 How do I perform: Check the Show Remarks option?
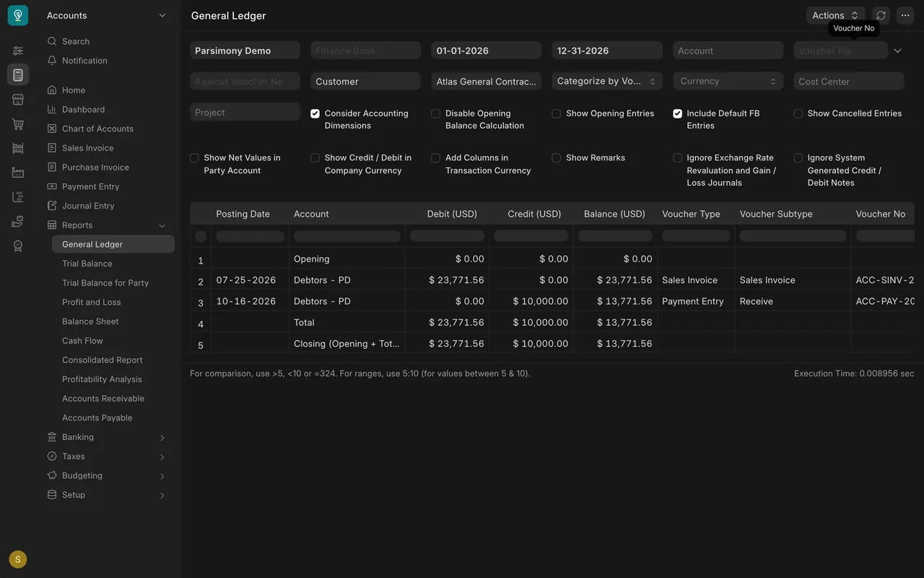tap(556, 158)
